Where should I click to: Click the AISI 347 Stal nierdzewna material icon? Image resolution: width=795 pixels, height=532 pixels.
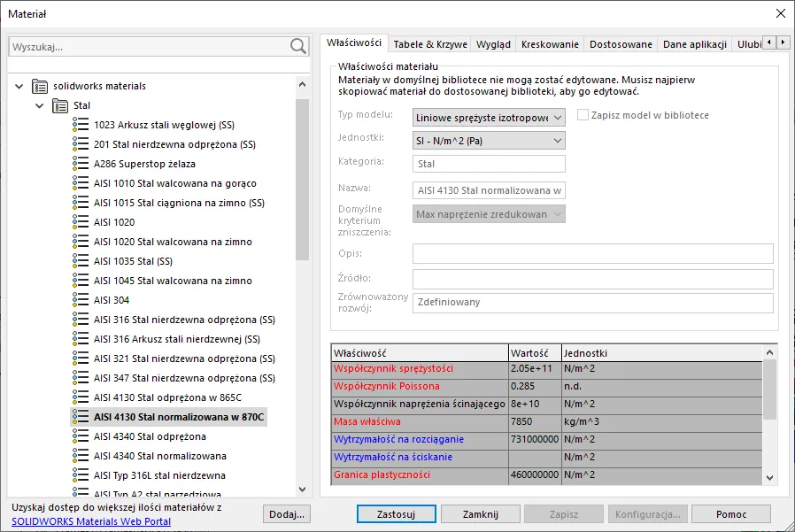(81, 378)
